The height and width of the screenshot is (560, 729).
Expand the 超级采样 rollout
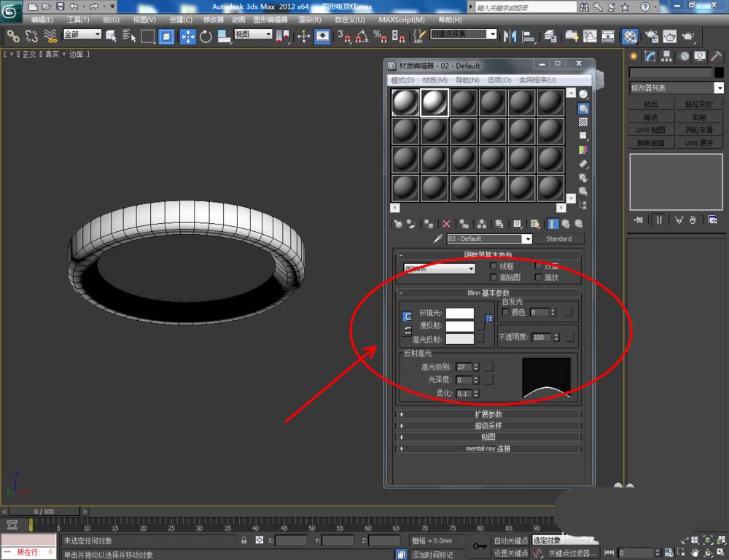(488, 426)
